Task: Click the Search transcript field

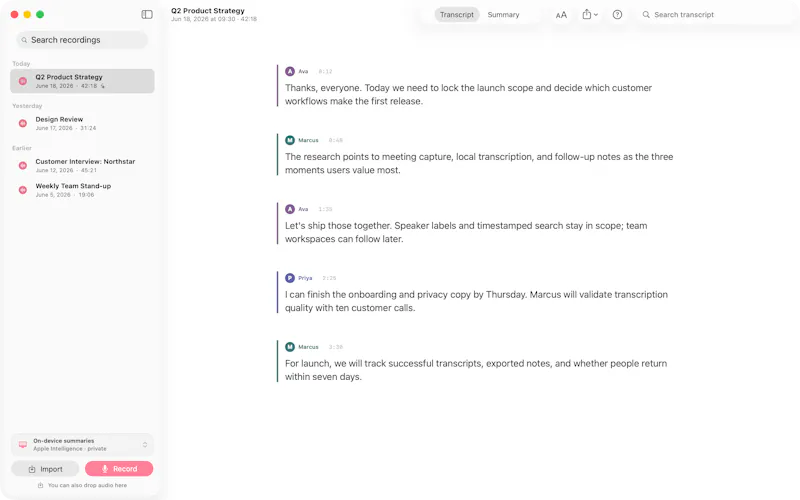Action: pos(714,15)
